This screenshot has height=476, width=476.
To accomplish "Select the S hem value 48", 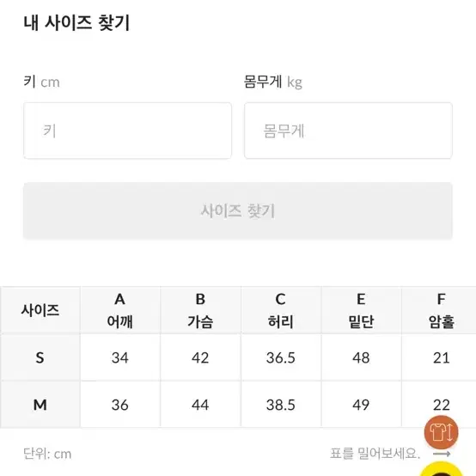I will coord(361,357).
